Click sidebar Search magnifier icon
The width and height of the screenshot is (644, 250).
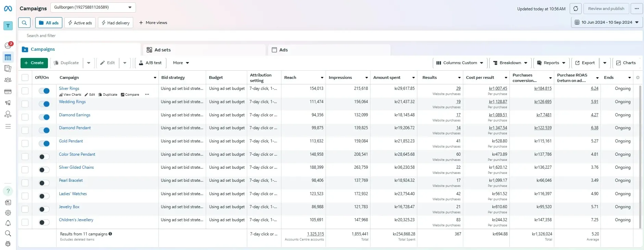point(8,234)
